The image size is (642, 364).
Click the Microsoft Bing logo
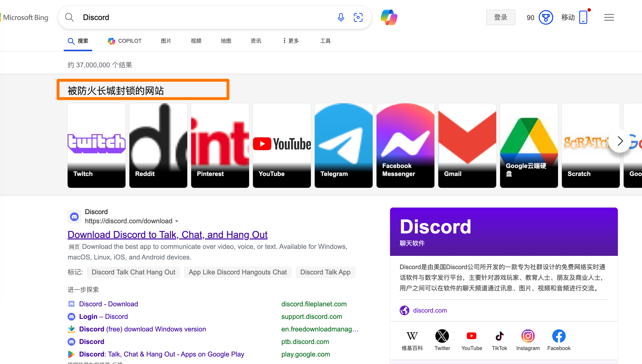tap(24, 17)
